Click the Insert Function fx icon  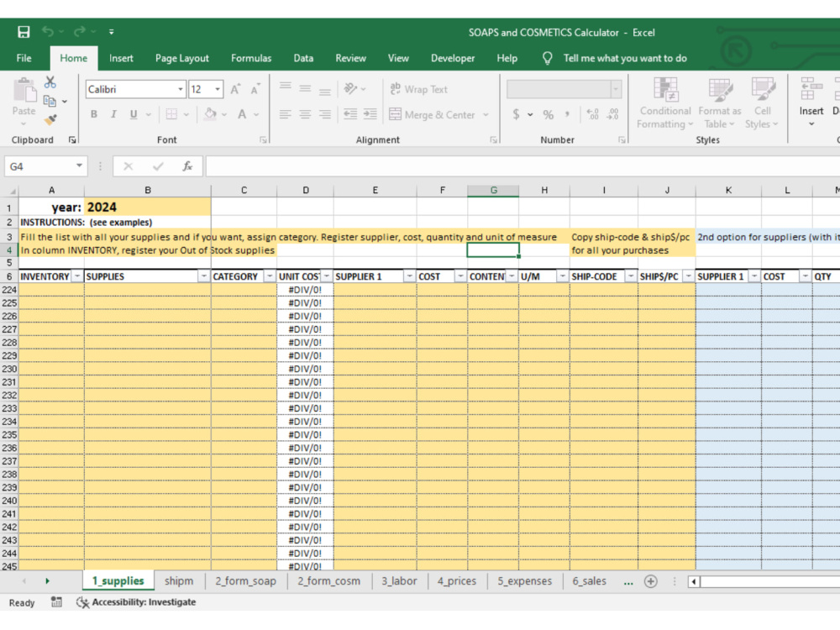coord(187,166)
